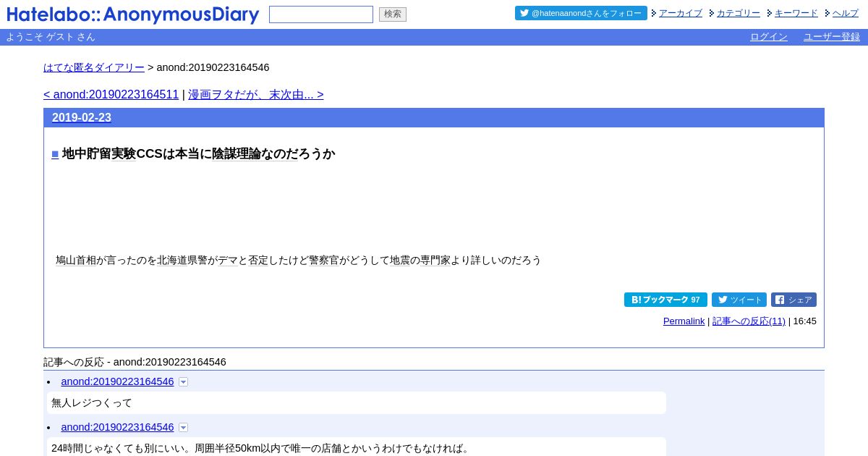Follow @hatenaanond on Twitter
Image resolution: width=868 pixels, height=456 pixels.
(x=581, y=13)
